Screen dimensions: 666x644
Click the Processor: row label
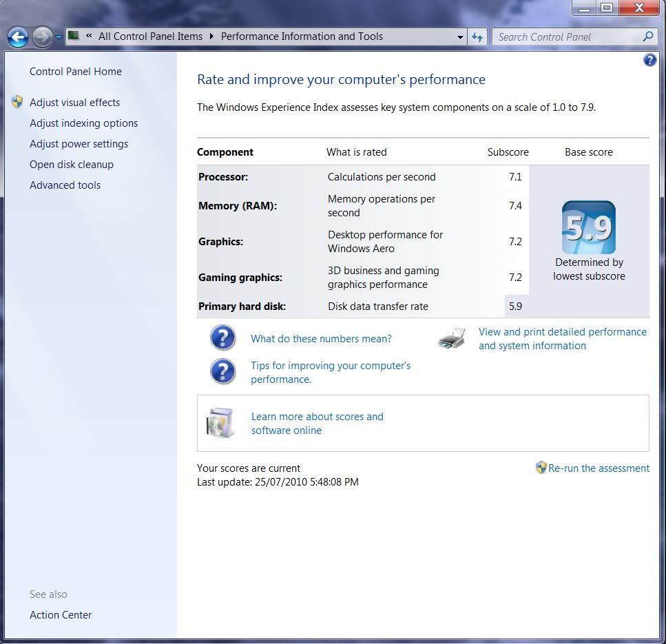223,177
